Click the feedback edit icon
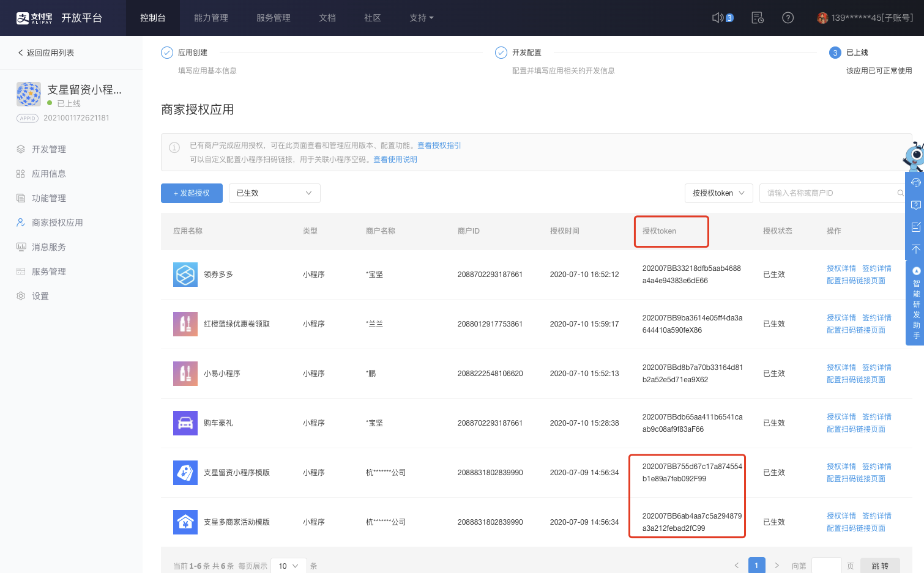Viewport: 924px width, 573px height. coord(915,227)
